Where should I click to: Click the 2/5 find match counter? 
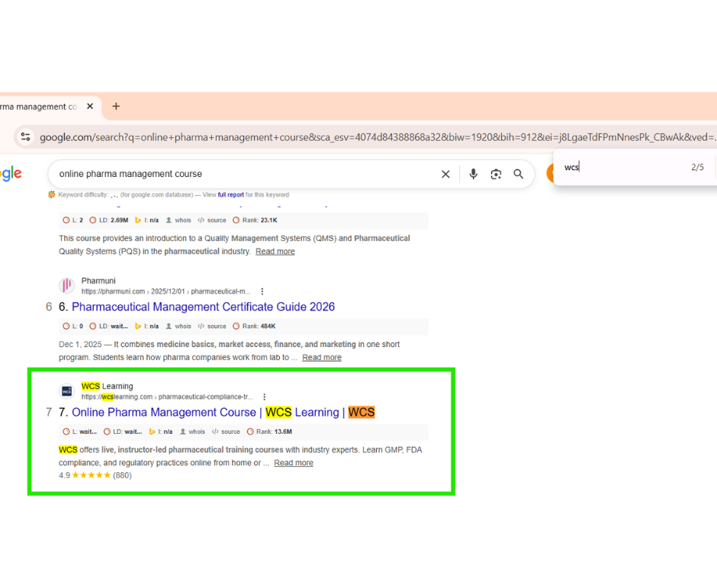point(697,167)
